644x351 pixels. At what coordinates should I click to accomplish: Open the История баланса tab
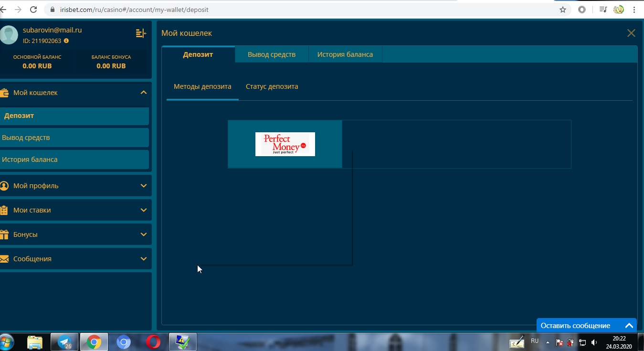[x=345, y=54]
